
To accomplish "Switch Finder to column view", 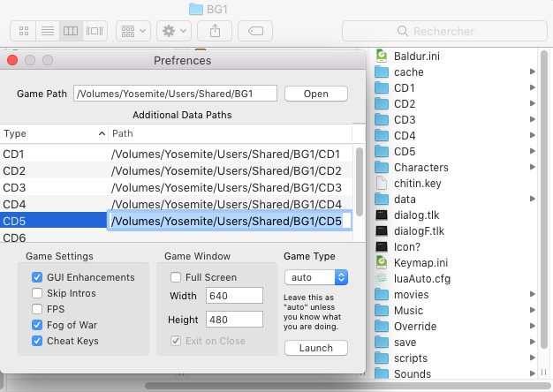I will click(x=71, y=31).
